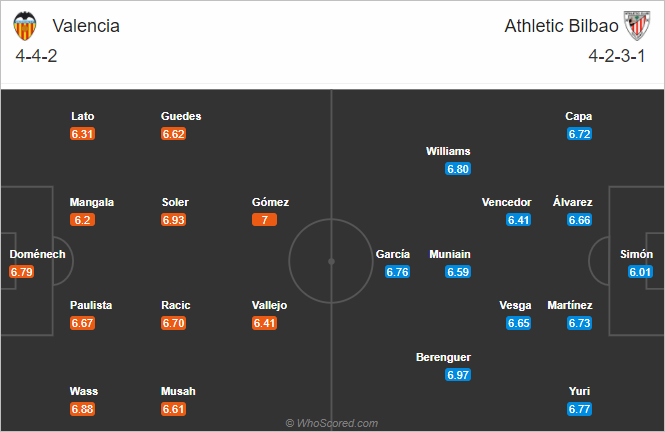Click Yuri's 6.77 rating badge

(579, 409)
